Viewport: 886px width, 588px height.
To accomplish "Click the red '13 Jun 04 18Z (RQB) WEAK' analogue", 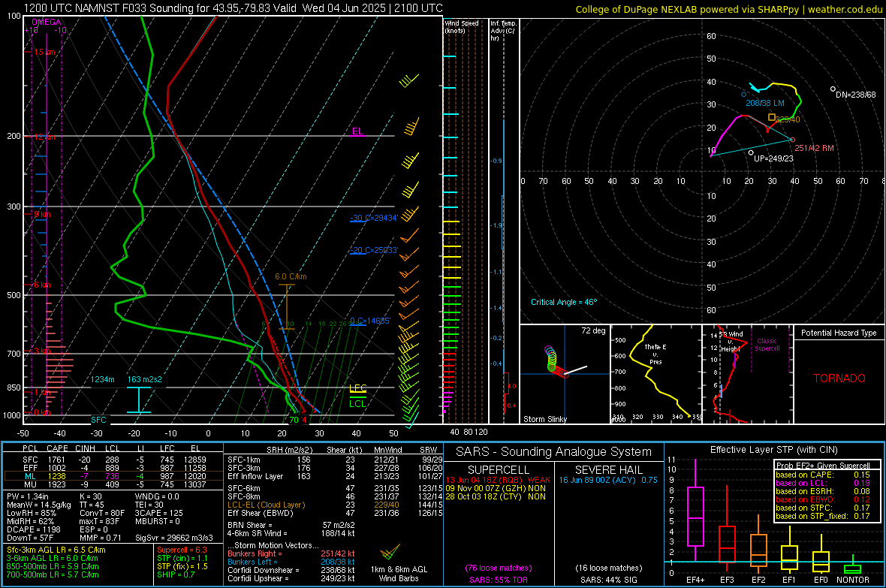I will pyautogui.click(x=498, y=480).
